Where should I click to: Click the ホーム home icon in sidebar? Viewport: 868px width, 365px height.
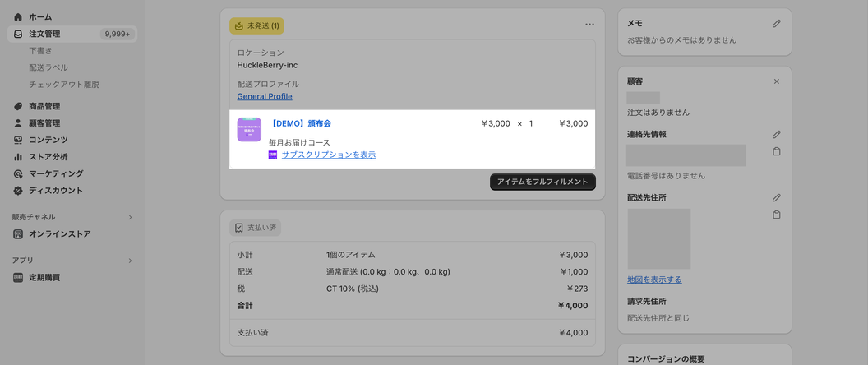point(18,16)
